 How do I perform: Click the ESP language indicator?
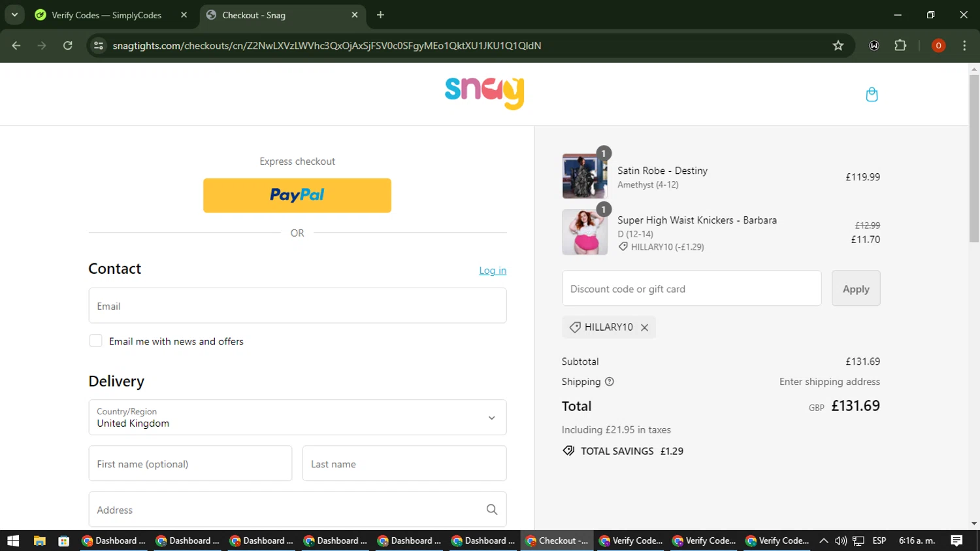[879, 541]
